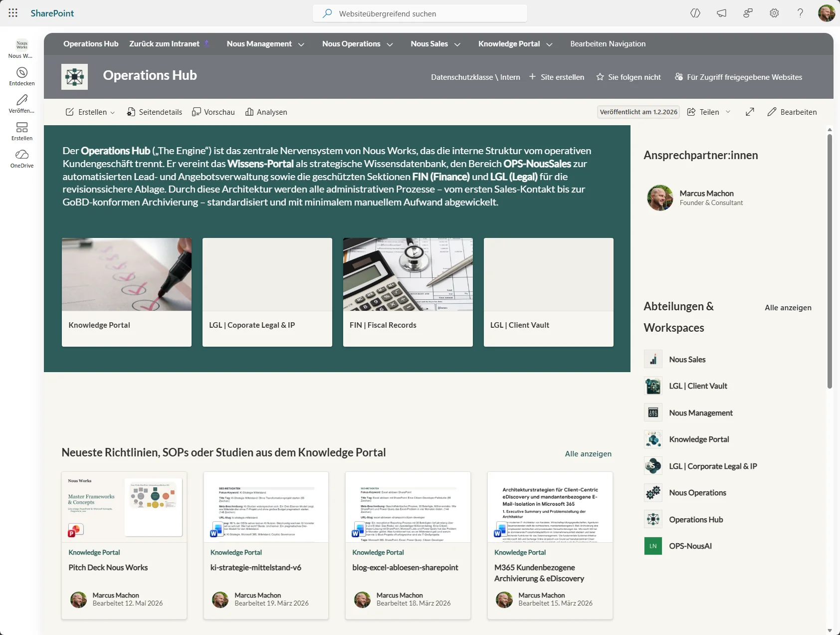Toggle the Sie folgen nicht star
This screenshot has width=840, height=635.
600,77
